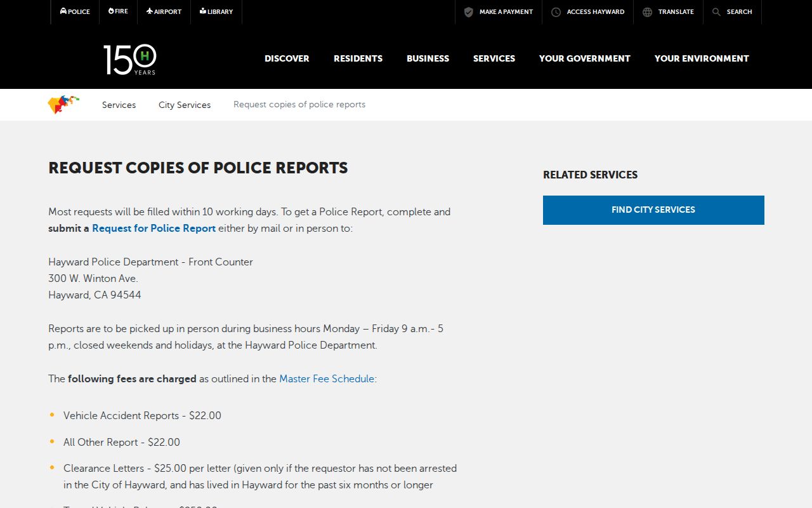Go to Services breadcrumb
This screenshot has height=508, width=812.
click(x=119, y=105)
